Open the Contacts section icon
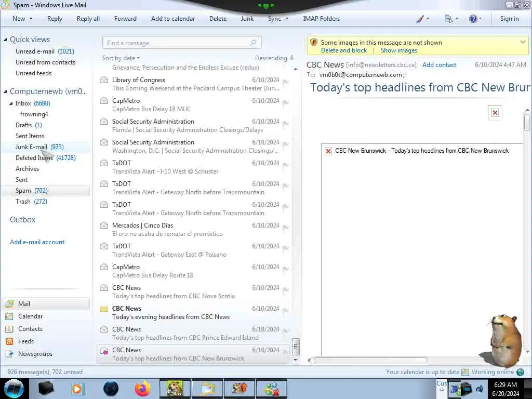The image size is (532, 399). click(9, 329)
